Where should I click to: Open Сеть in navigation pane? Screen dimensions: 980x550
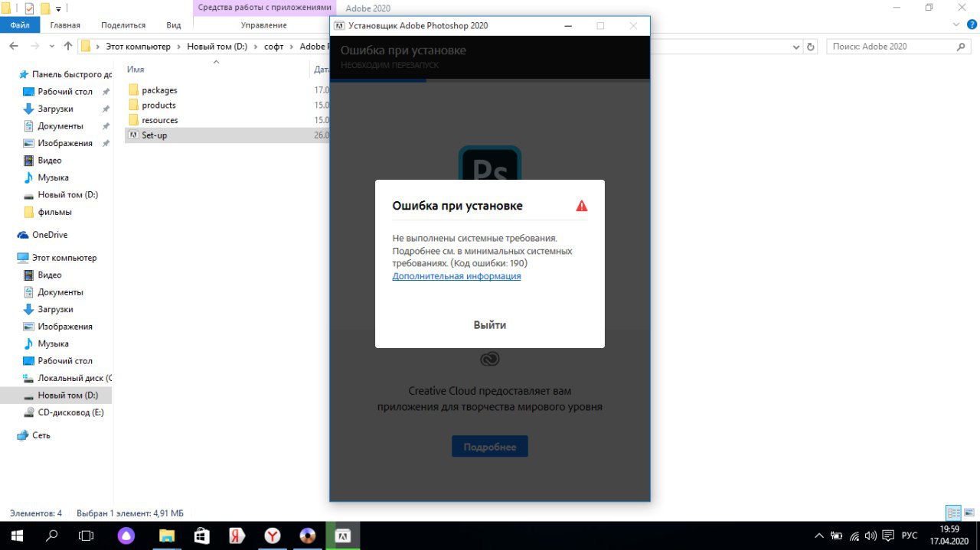tap(41, 435)
